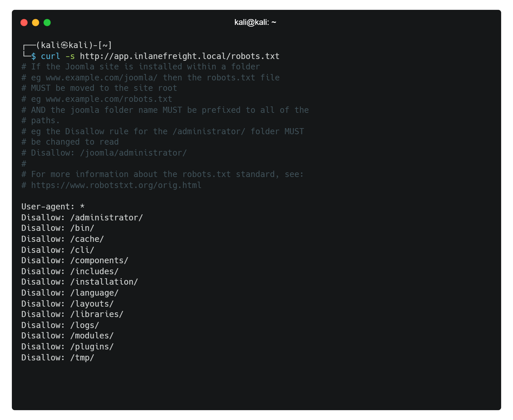
Task: Click the dollar sign prompt symbol
Action: click(x=34, y=56)
